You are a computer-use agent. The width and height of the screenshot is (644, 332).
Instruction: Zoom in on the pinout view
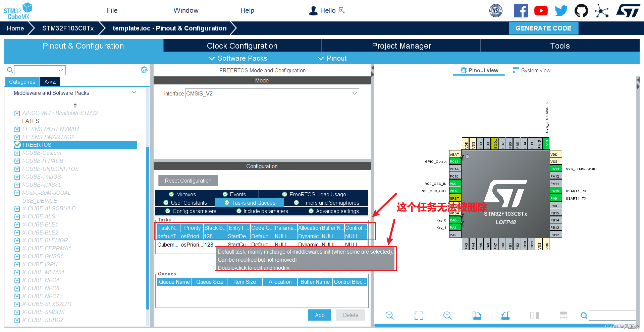[390, 316]
